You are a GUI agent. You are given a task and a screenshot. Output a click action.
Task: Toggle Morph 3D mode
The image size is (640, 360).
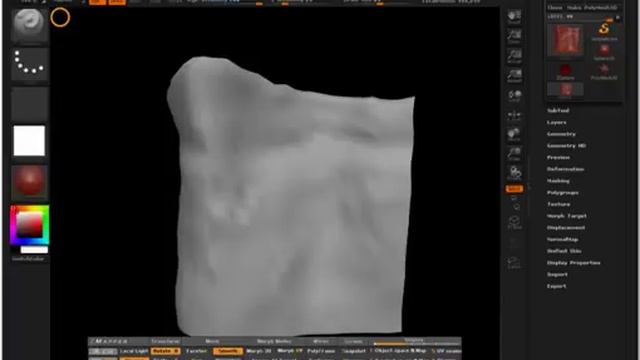tap(259, 351)
